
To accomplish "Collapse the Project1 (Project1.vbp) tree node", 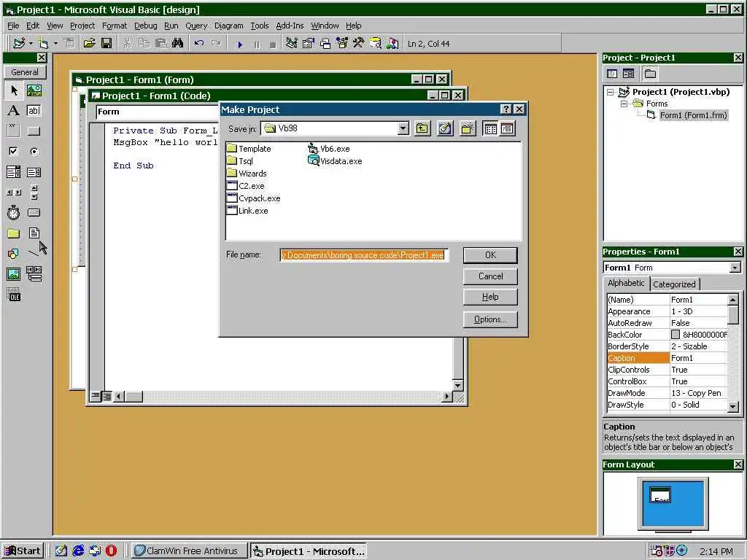I will click(x=611, y=93).
